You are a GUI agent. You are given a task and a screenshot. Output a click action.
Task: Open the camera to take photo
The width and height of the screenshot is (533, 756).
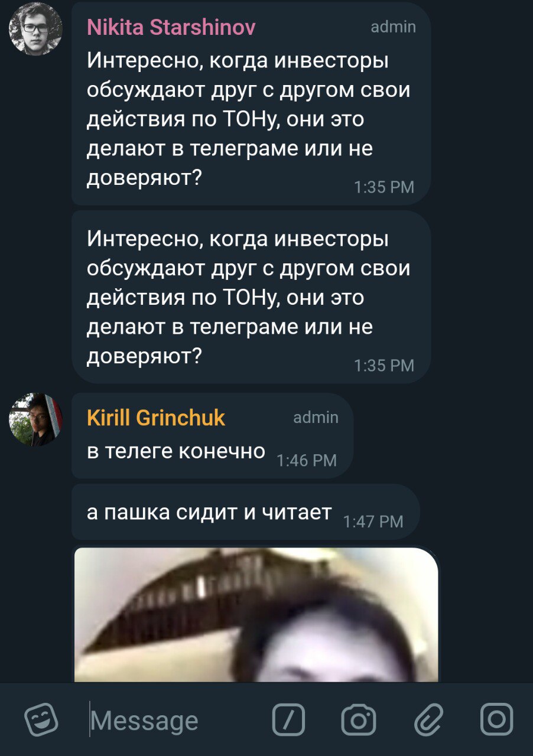pos(359,720)
